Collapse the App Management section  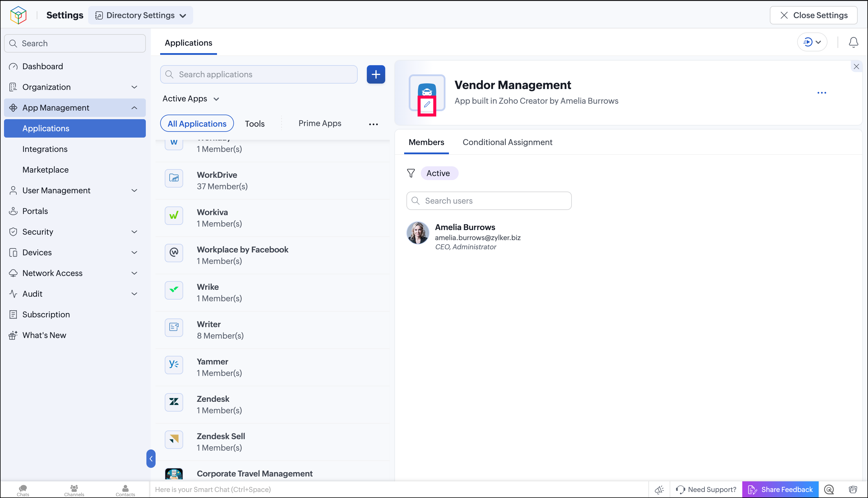tap(75, 108)
